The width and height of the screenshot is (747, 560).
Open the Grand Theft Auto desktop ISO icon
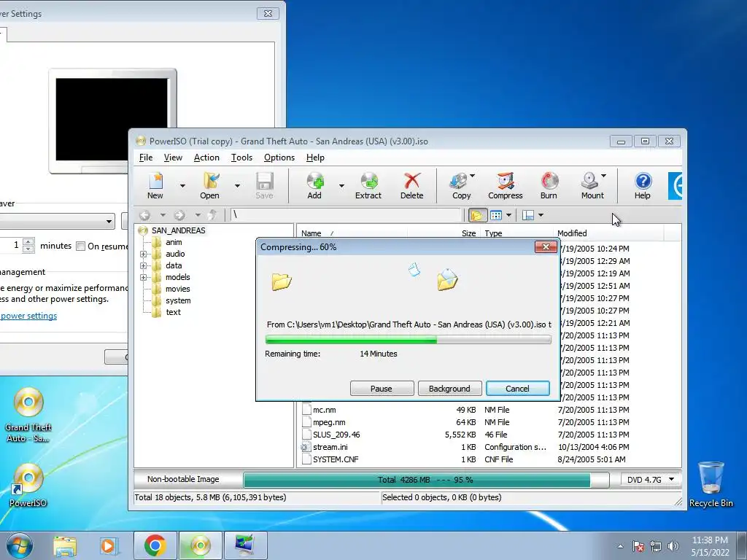tap(28, 415)
